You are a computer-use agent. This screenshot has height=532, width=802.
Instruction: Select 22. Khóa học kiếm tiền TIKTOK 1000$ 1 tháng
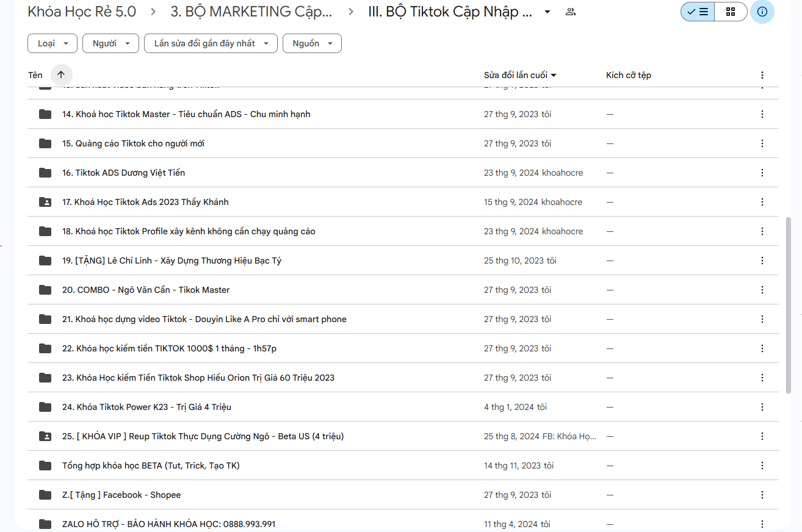[x=170, y=348]
